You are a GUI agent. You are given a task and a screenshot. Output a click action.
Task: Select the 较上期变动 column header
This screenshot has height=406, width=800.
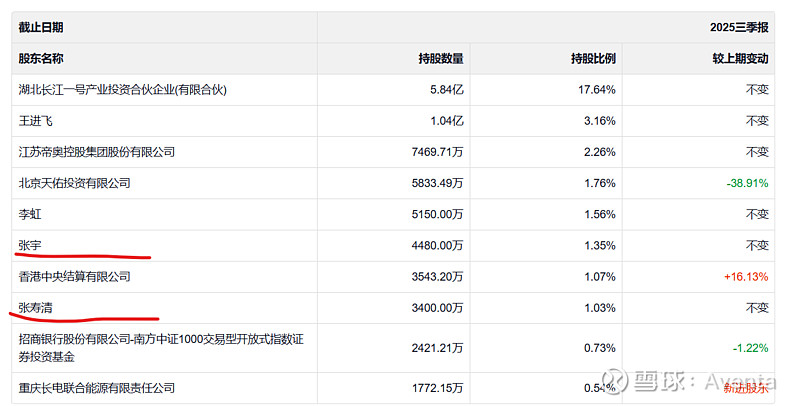click(740, 59)
